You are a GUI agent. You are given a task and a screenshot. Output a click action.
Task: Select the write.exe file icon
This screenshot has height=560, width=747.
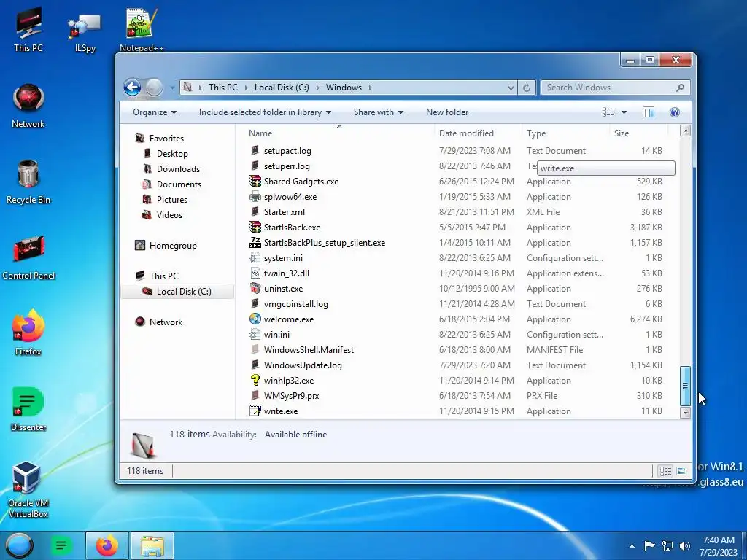(x=255, y=411)
